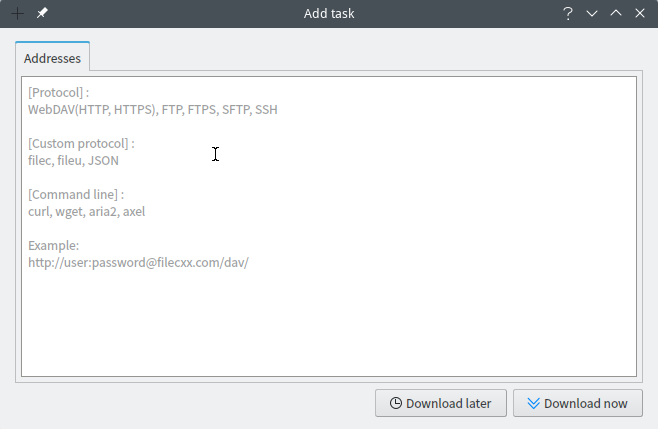Viewport: 658px width, 429px height.
Task: Click the clock icon on Download later
Action: click(395, 403)
